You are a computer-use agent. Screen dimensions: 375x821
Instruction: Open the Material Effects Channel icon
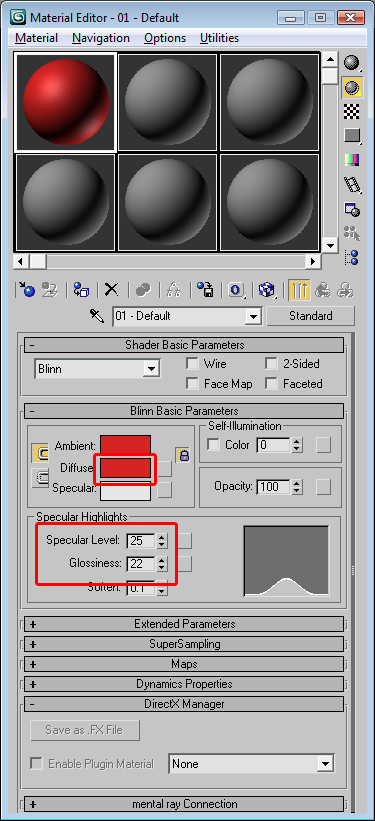(236, 290)
